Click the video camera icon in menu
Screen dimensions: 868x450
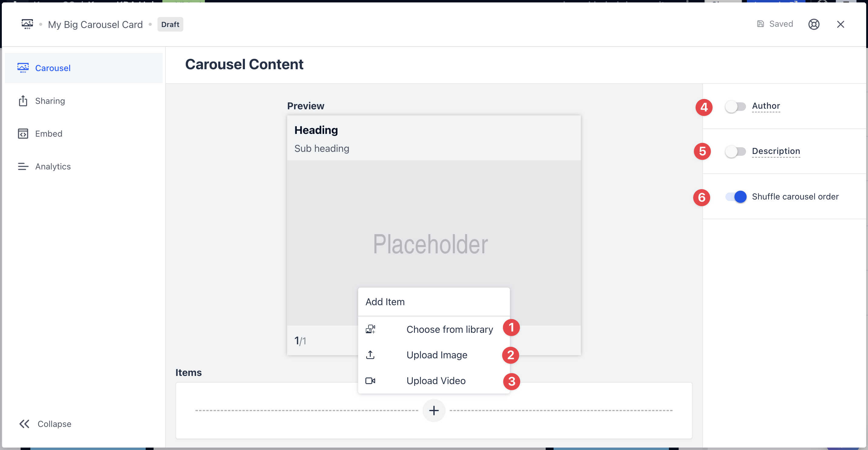370,380
